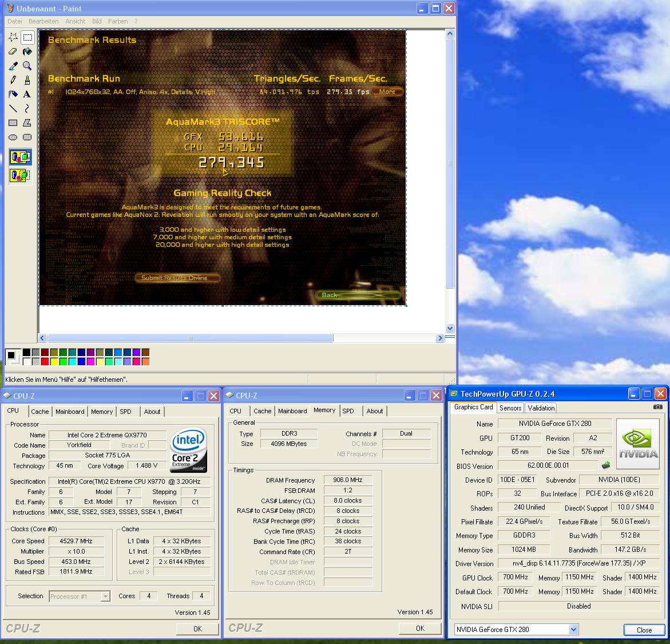This screenshot has height=644, width=670.
Task: Click OK in the right CPU-Z memory window
Action: click(x=420, y=628)
